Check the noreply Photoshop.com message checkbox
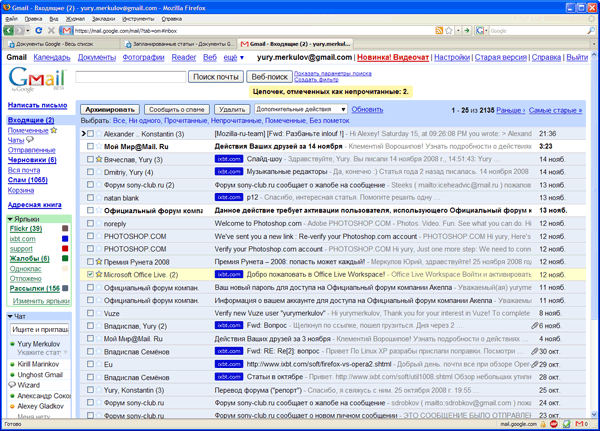Image resolution: width=600 pixels, height=431 pixels. tap(90, 223)
